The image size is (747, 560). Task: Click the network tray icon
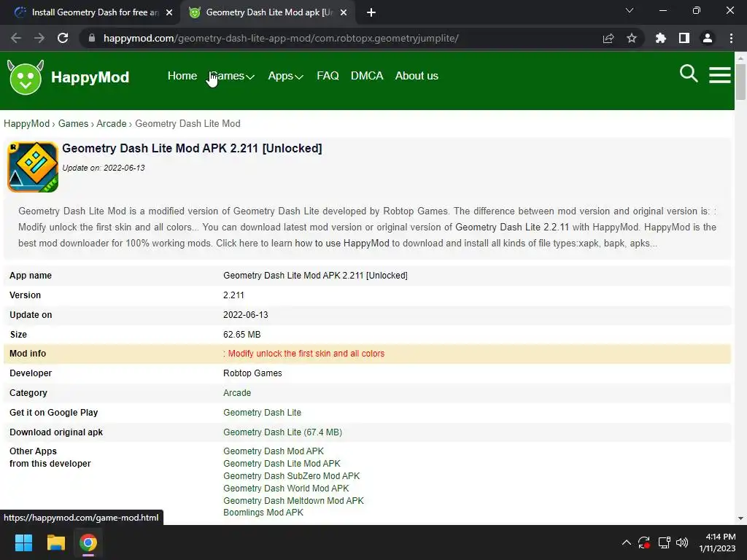[x=664, y=542]
